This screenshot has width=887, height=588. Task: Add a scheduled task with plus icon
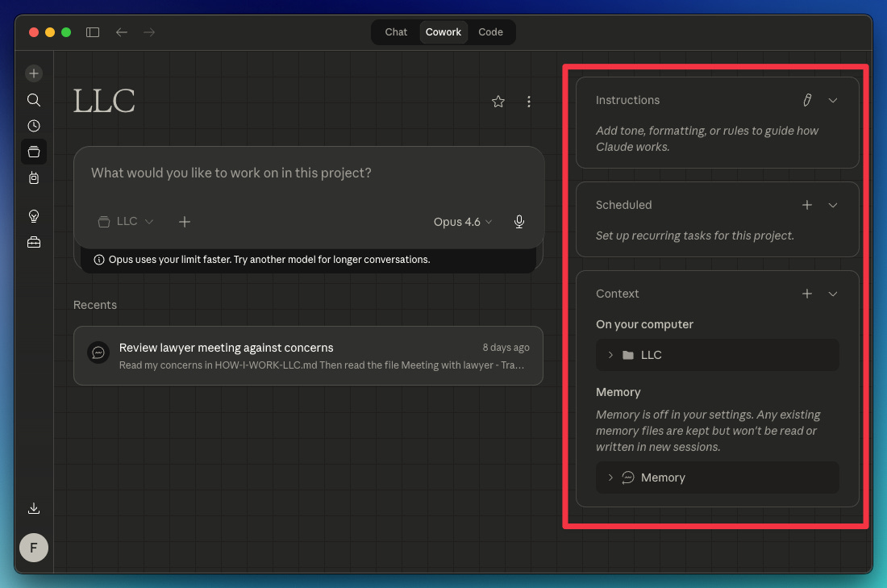(x=807, y=205)
